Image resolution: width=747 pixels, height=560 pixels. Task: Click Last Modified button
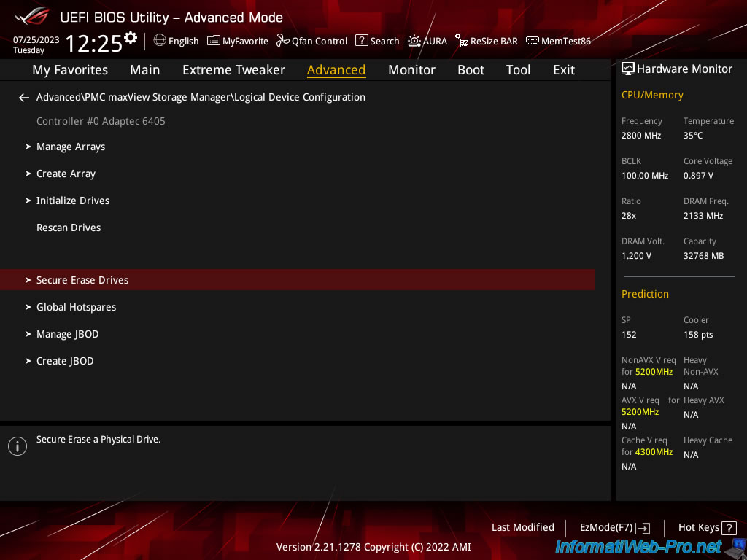coord(522,528)
